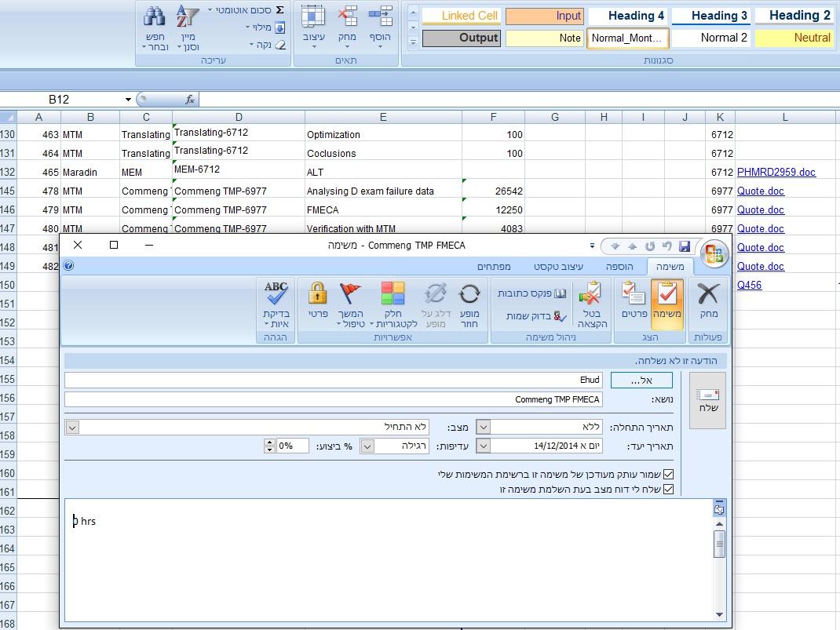Click the help question mark icon
Screen dimensions: 840x630
[68, 265]
